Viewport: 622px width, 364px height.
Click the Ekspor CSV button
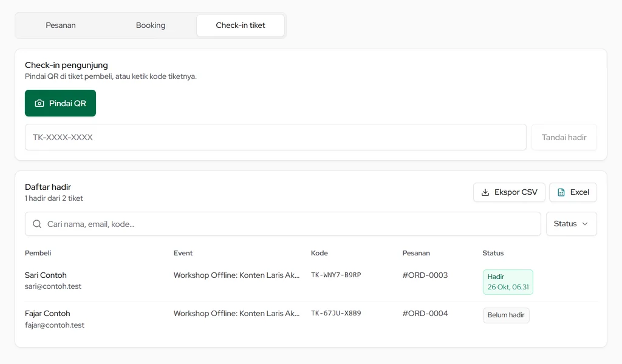pos(509,192)
